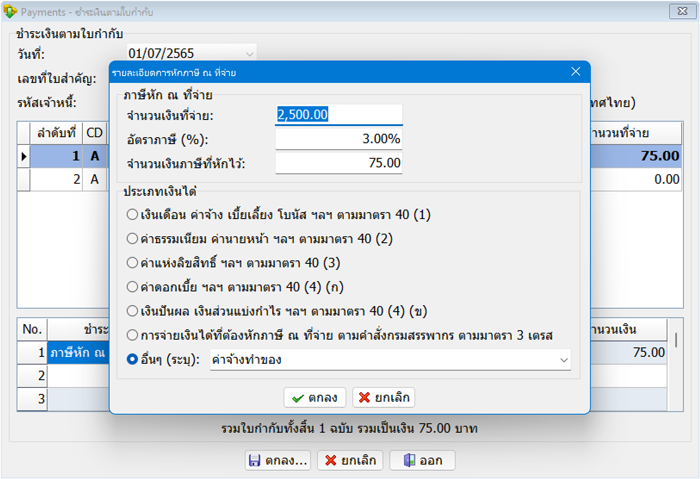This screenshot has height=479, width=700.
Task: Select ค่าธรรมเนียม ค่านายหน้า 40 (2) option
Action: click(x=133, y=238)
